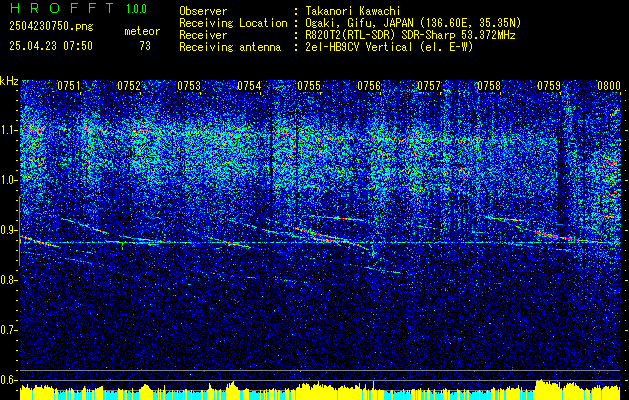Click the Ogaki, Gifu, JAPAN location text
The width and height of the screenshot is (629, 400).
pos(413,23)
